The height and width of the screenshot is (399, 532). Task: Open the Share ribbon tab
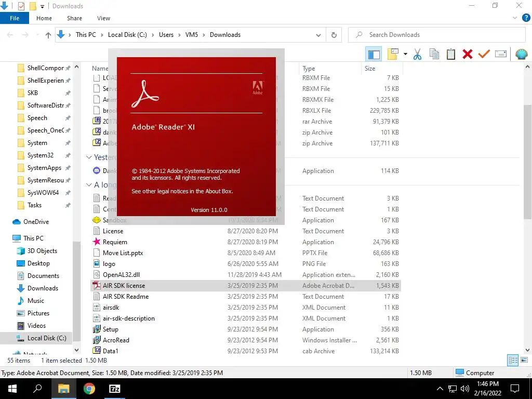point(74,18)
